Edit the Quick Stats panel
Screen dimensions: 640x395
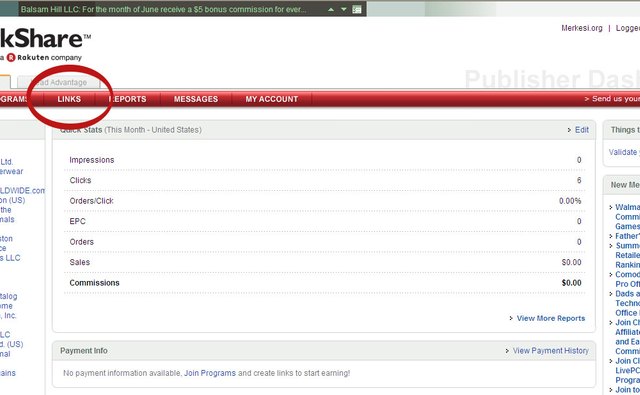click(582, 130)
